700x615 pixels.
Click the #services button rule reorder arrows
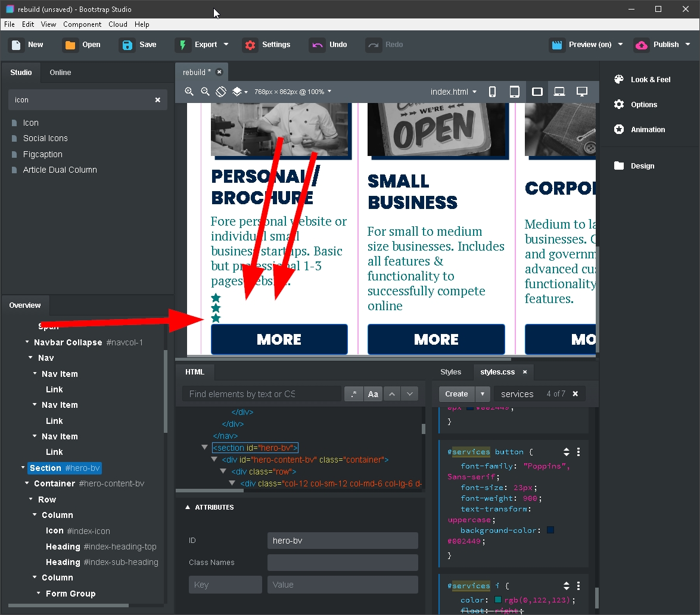[x=567, y=452]
